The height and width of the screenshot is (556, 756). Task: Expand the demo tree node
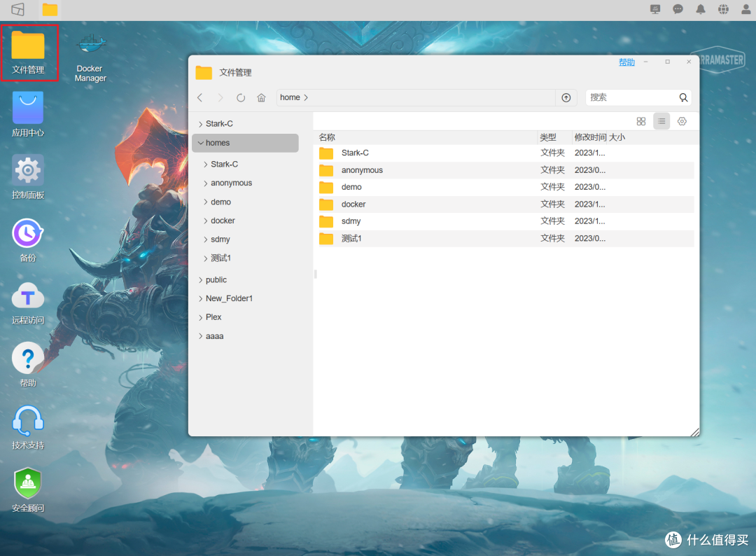(x=206, y=202)
